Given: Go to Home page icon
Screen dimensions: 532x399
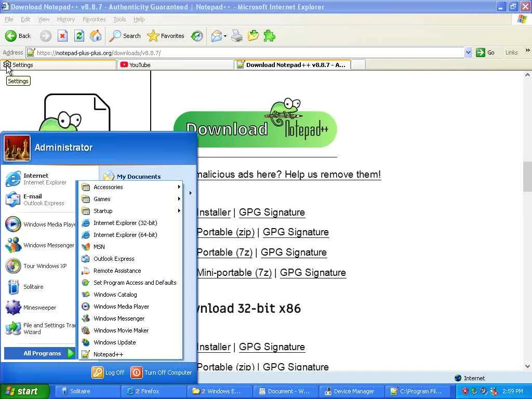Looking at the screenshot, I should click(x=96, y=36).
